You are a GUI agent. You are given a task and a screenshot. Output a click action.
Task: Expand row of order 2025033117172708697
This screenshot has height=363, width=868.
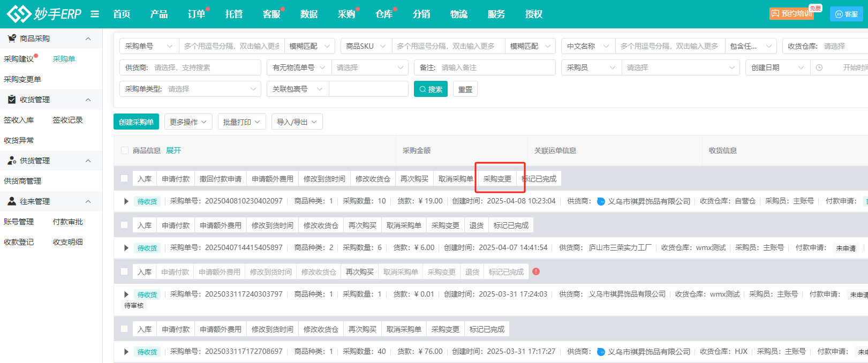pyautogui.click(x=126, y=352)
